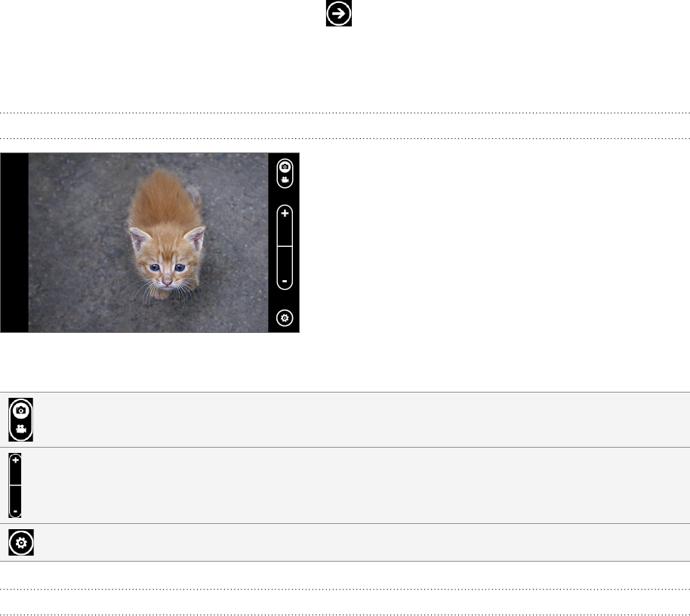Click the divider line on the table zoom bar

click(15, 485)
